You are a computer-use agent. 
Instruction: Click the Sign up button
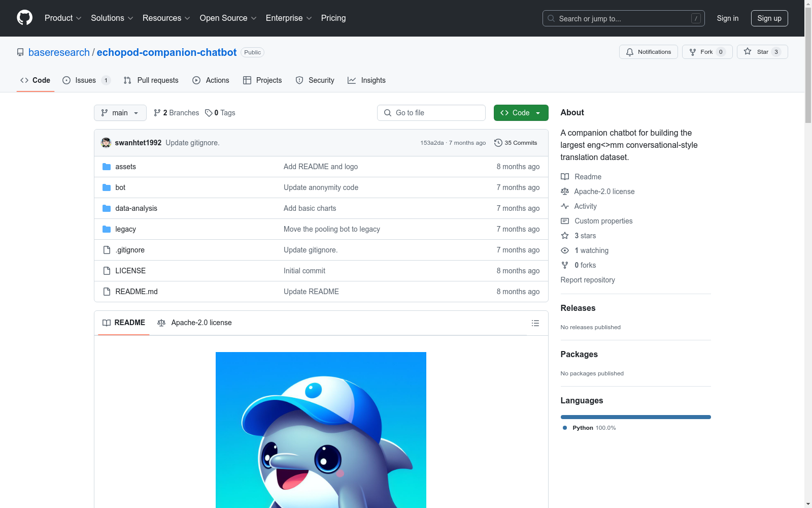[x=769, y=18]
